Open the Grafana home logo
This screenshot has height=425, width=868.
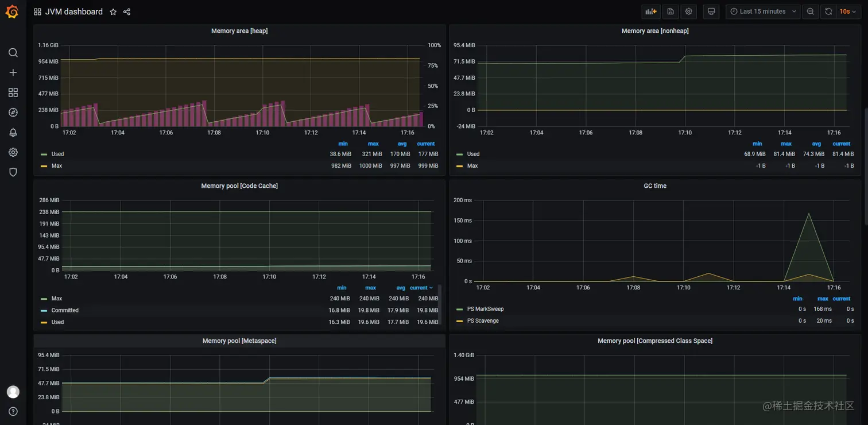pos(12,11)
